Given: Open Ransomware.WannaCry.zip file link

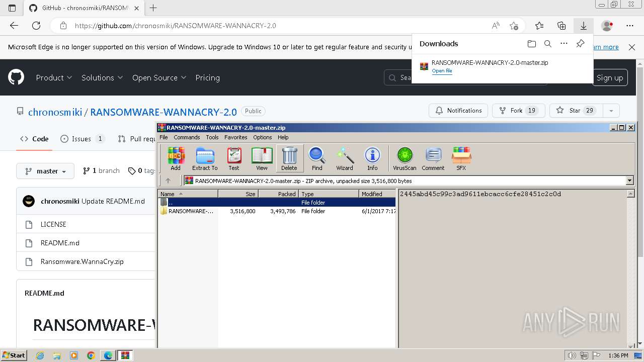Looking at the screenshot, I should [82, 261].
